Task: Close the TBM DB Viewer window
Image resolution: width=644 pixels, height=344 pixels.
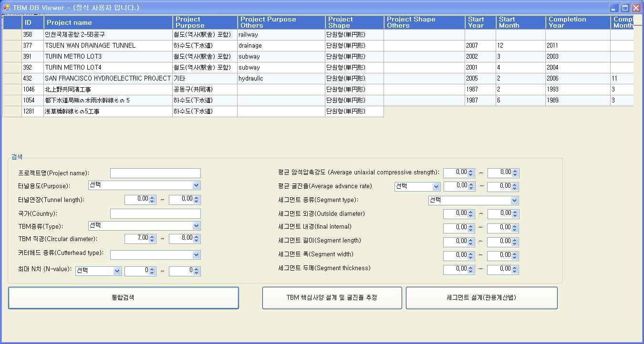Action: coord(636,8)
